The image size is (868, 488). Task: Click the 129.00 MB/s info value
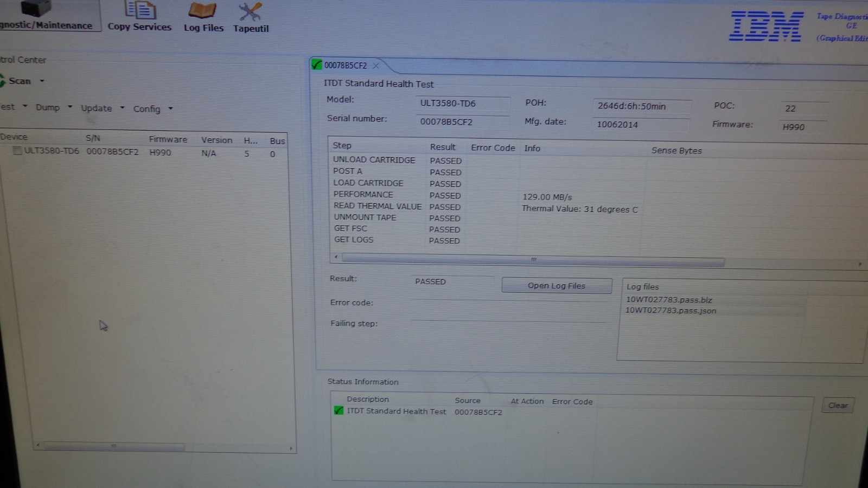[x=547, y=197]
